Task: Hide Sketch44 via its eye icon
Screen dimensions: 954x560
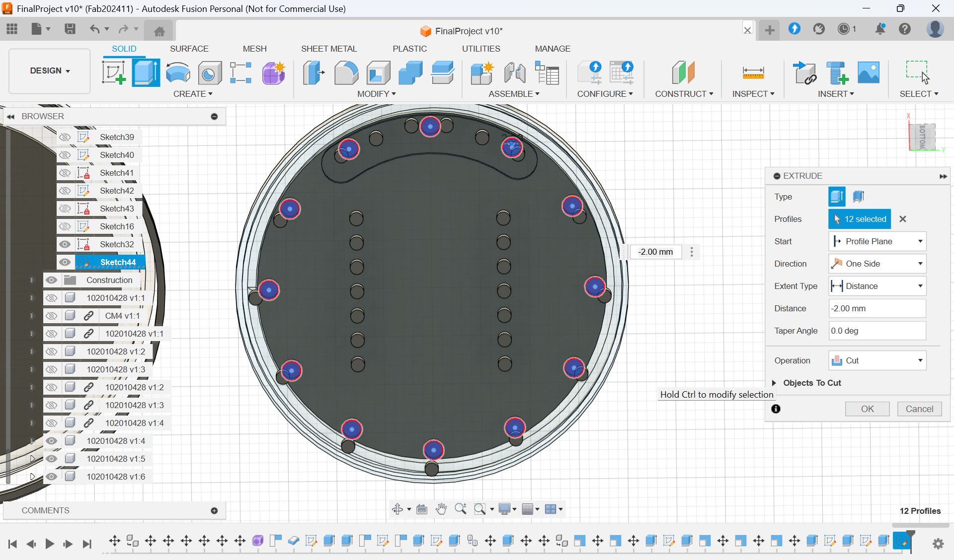Action: [x=65, y=262]
